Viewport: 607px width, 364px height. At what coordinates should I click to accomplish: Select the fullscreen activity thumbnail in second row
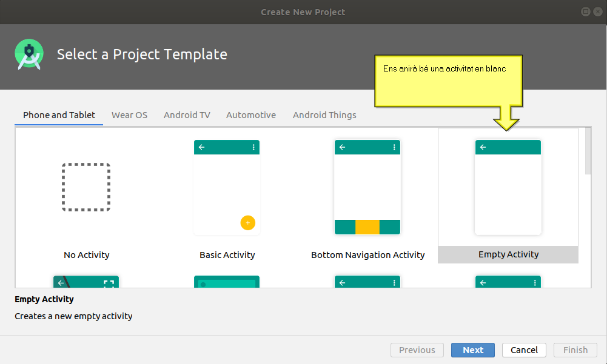pyautogui.click(x=86, y=282)
